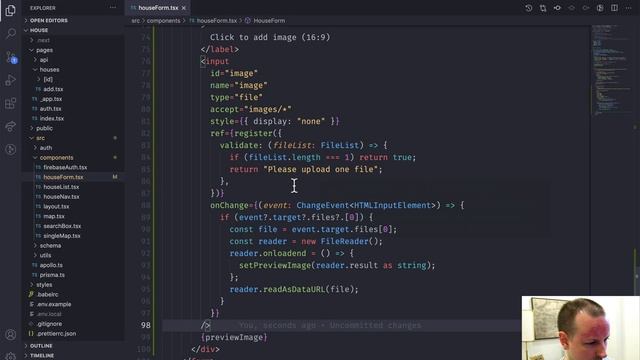Open .env.example file
Screen dimensions: 640x360
54,304
